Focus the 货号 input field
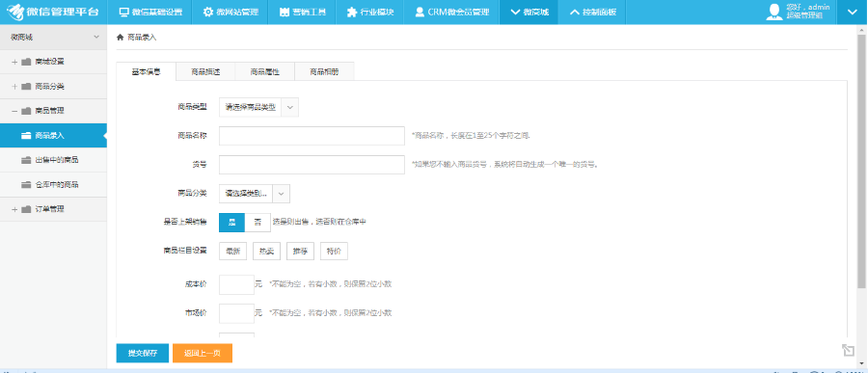The image size is (868, 373). 312,165
